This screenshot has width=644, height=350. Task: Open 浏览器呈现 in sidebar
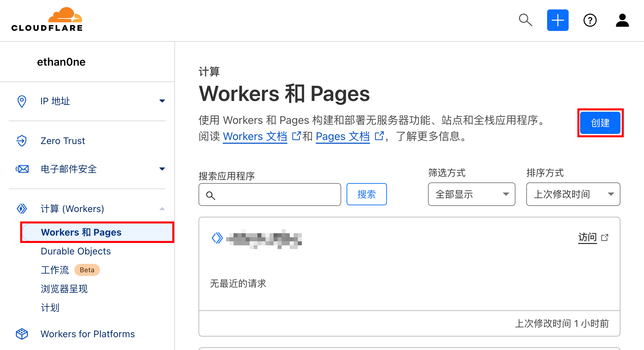(64, 289)
